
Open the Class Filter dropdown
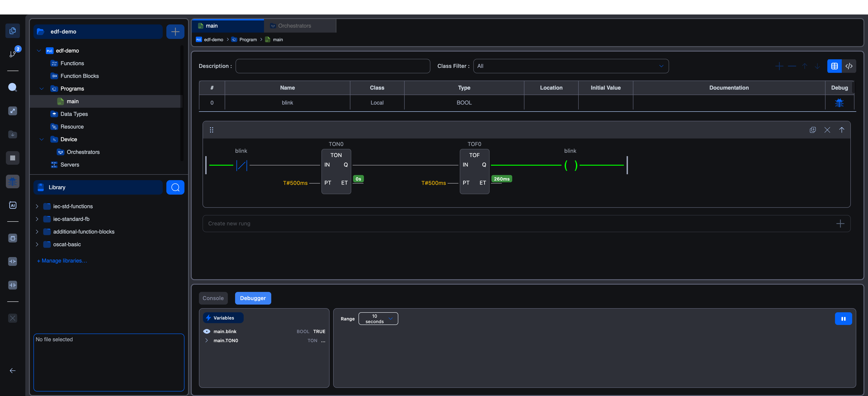pyautogui.click(x=571, y=66)
